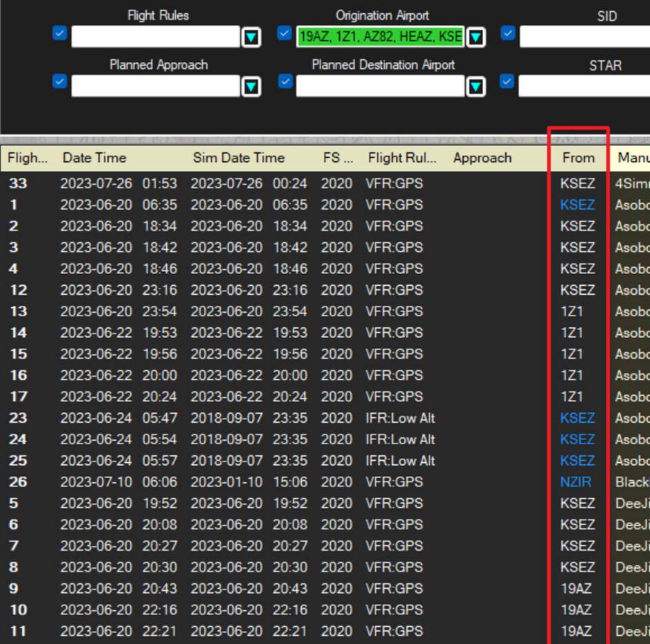The height and width of the screenshot is (644, 650).
Task: Click inside the green Origination Airport field
Action: tap(380, 37)
